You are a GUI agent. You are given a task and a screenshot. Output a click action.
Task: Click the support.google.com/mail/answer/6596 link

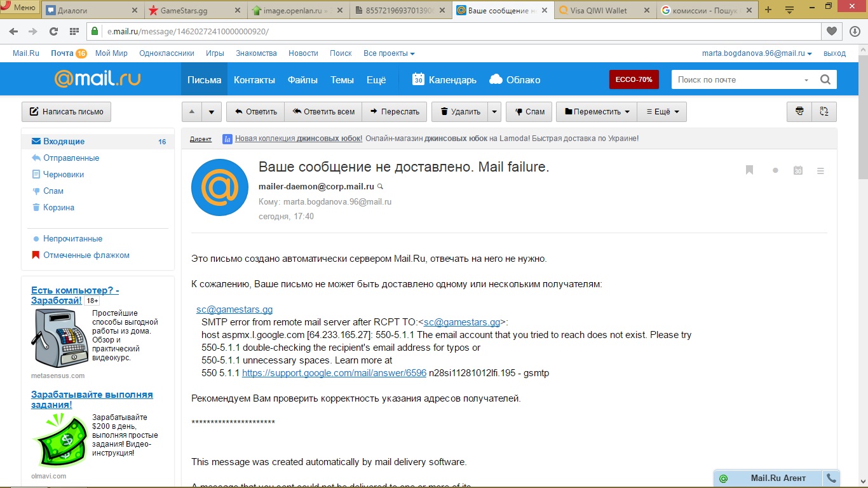tap(334, 373)
